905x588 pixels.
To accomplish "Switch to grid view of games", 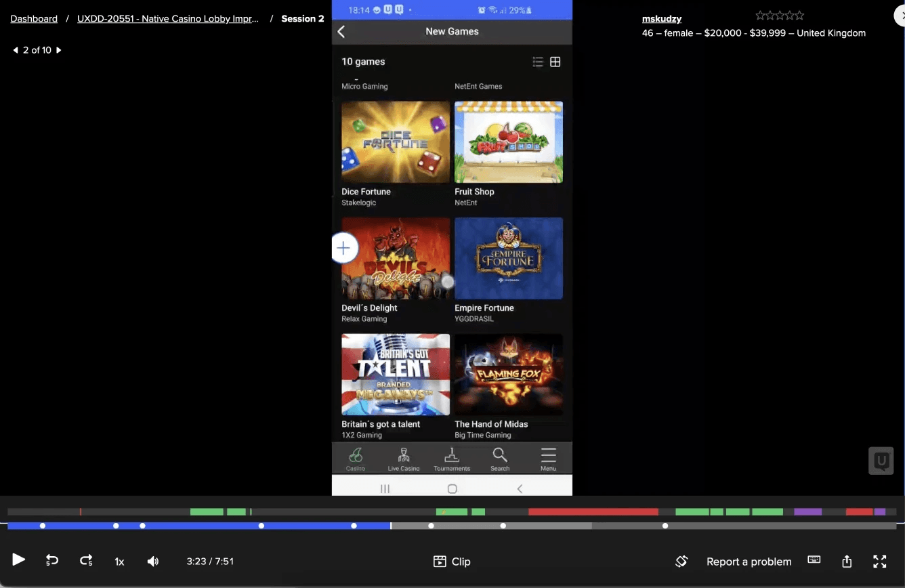I will pyautogui.click(x=555, y=62).
